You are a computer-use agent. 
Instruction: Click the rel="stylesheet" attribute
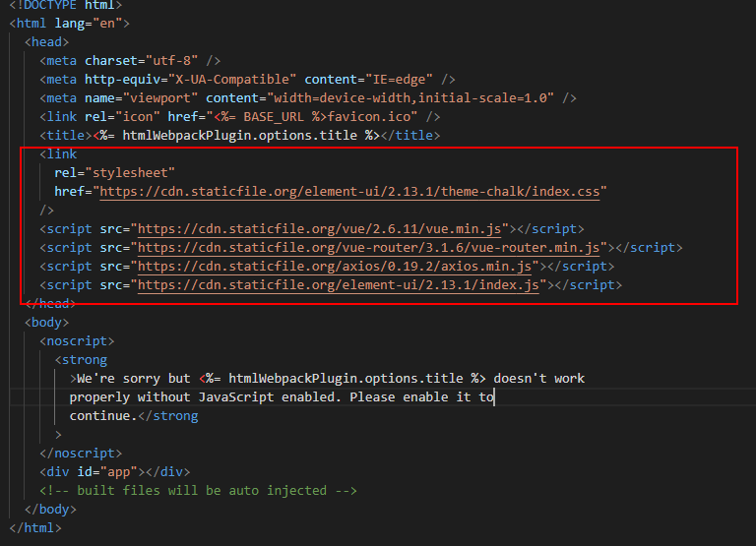click(x=115, y=173)
